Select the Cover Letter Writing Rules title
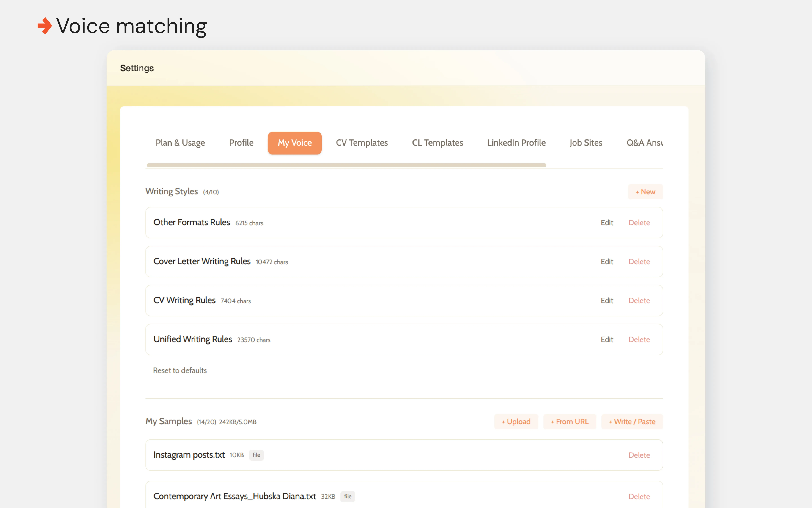The height and width of the screenshot is (508, 812). click(202, 261)
